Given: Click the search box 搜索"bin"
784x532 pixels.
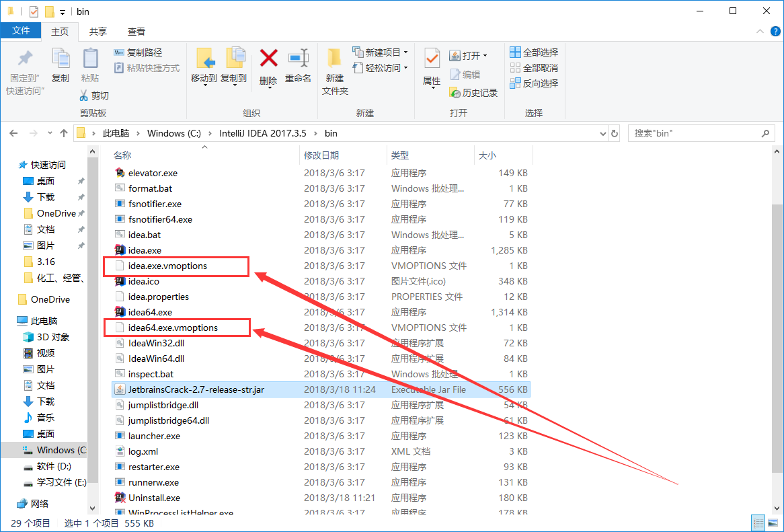Looking at the screenshot, I should (700, 133).
